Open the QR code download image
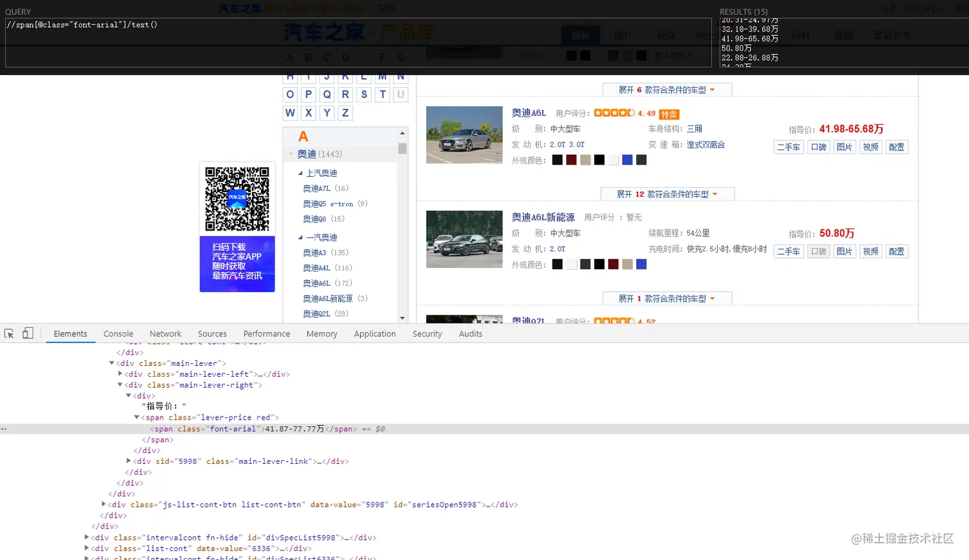Screen dimensions: 969x560 (237, 199)
